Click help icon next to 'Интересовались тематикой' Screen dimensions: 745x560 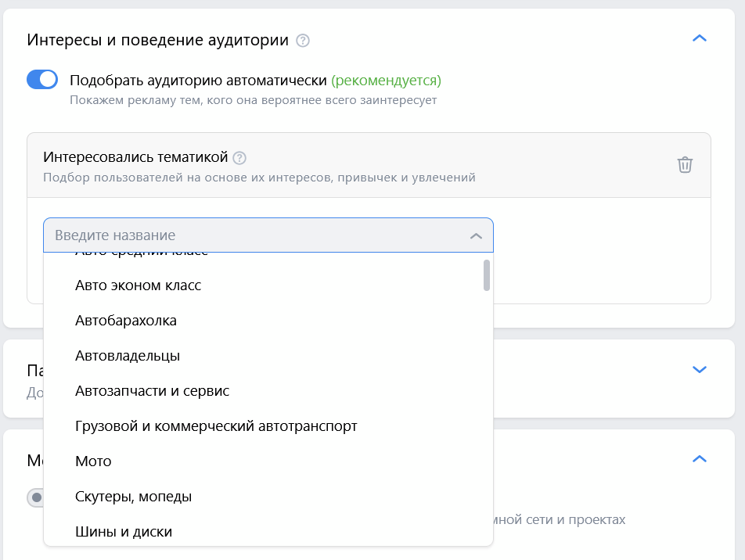pyautogui.click(x=239, y=158)
